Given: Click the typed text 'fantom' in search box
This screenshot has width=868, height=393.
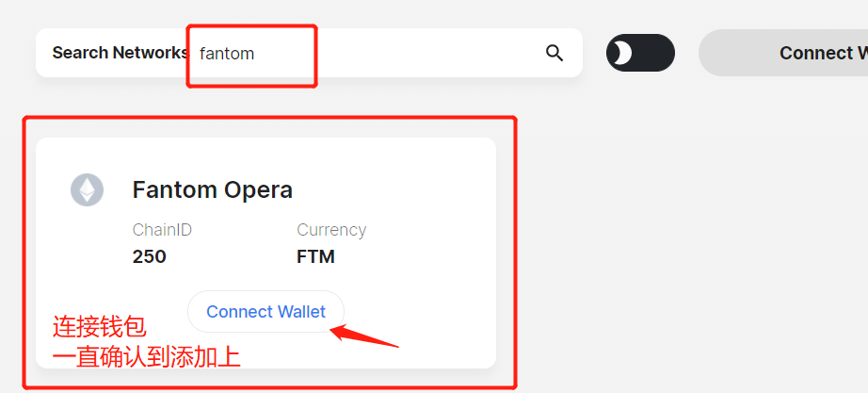Looking at the screenshot, I should point(227,54).
